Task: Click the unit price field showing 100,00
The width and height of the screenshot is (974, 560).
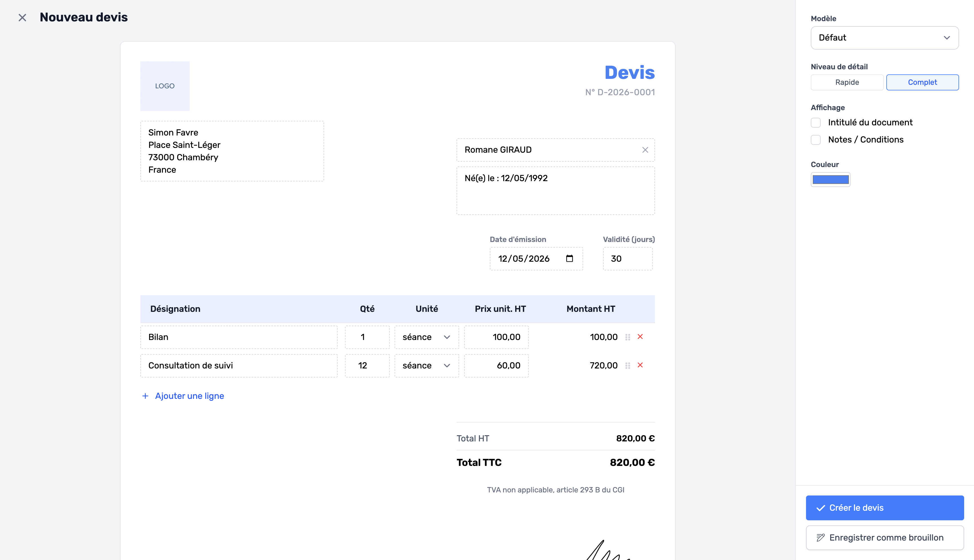Action: 496,337
